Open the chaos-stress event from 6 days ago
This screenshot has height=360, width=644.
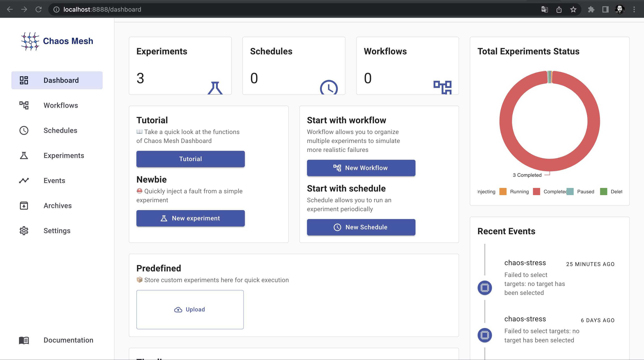525,319
